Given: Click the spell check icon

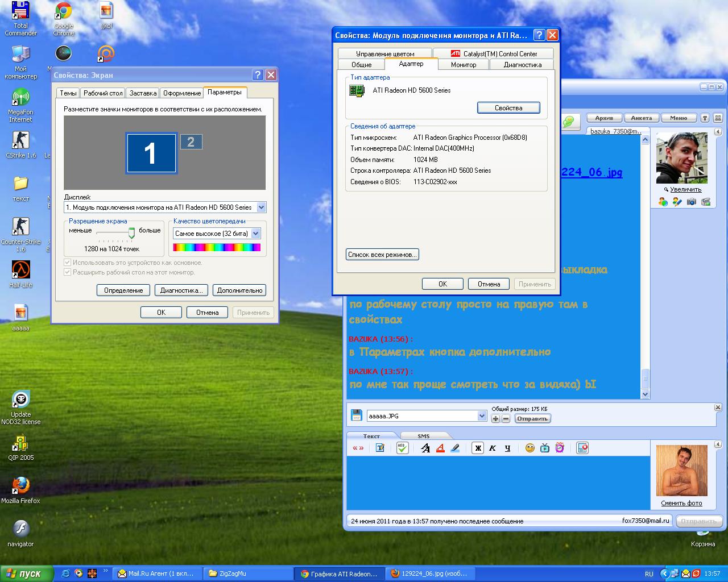Looking at the screenshot, I should coord(402,448).
